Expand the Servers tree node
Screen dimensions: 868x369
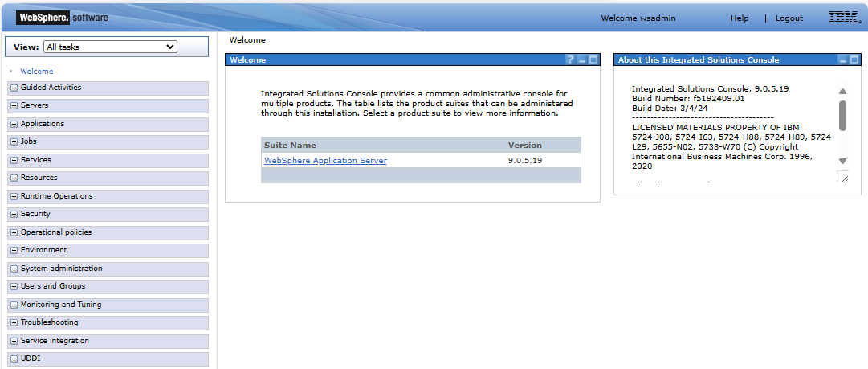pos(14,105)
